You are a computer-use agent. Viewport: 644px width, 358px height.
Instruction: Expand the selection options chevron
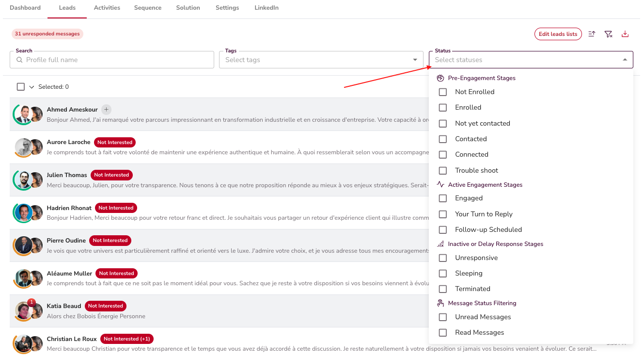[x=32, y=87]
